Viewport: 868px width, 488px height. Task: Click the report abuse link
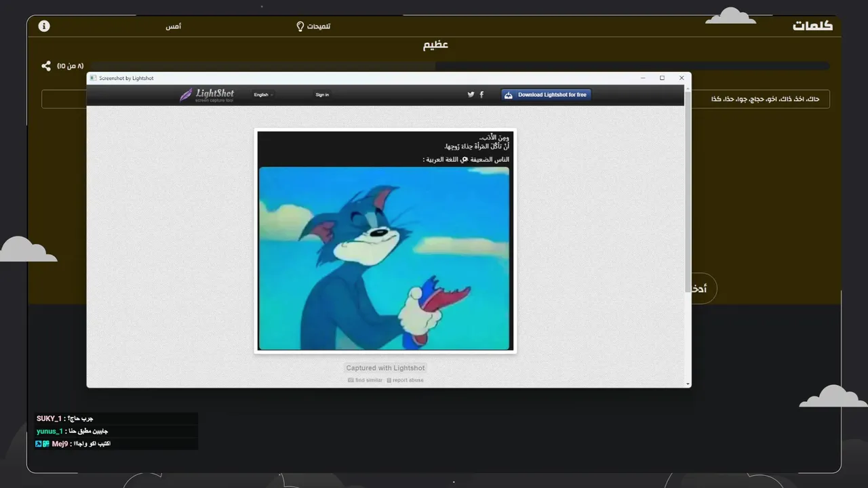coord(406,380)
